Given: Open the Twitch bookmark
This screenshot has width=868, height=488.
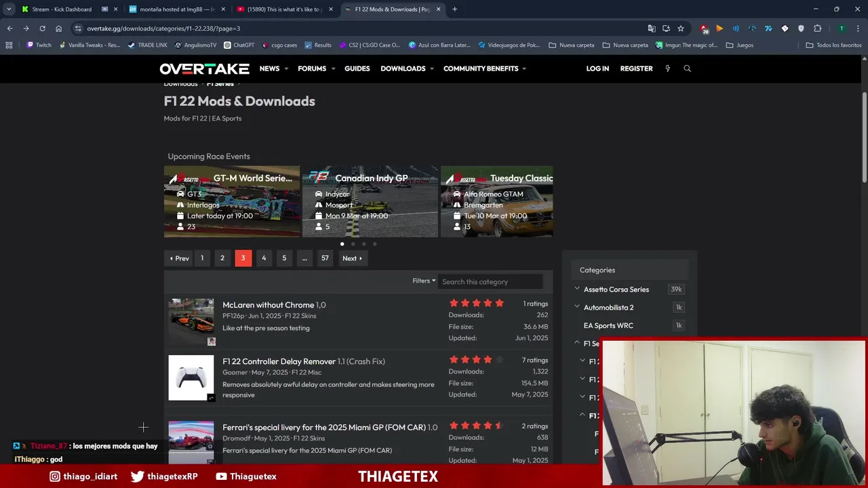Looking at the screenshot, I should (x=39, y=45).
